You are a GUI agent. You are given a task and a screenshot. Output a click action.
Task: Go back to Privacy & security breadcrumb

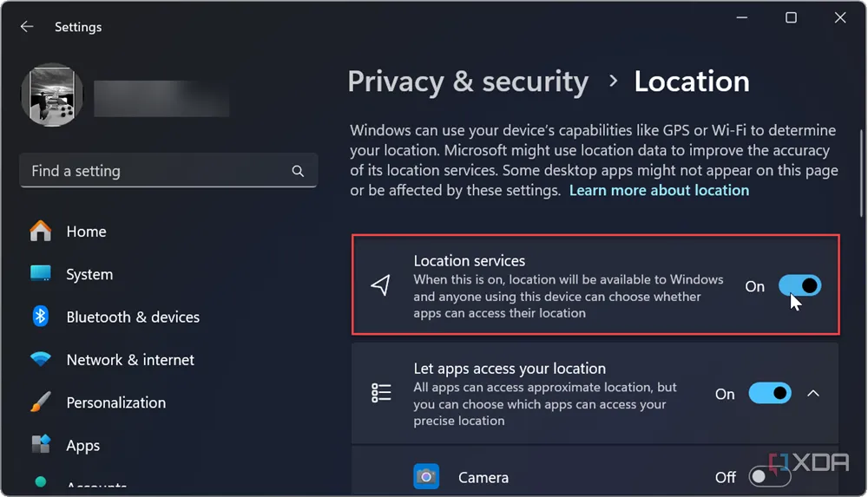(468, 82)
